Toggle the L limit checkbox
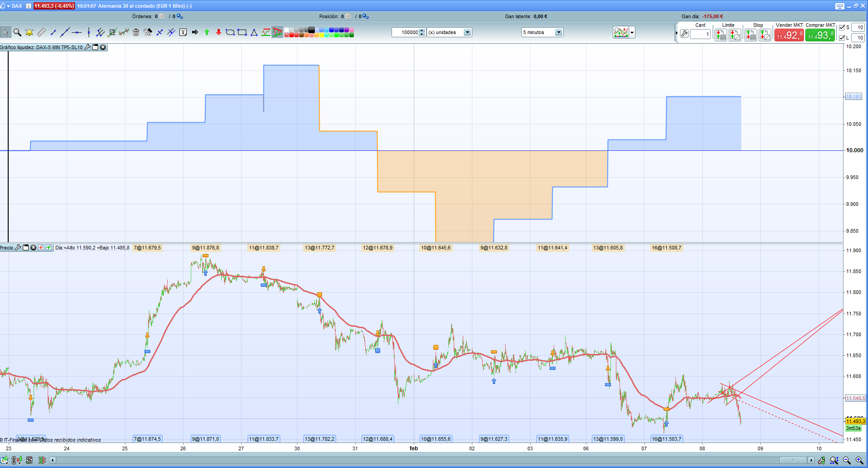Viewport: 868px width, 468px height. point(842,38)
